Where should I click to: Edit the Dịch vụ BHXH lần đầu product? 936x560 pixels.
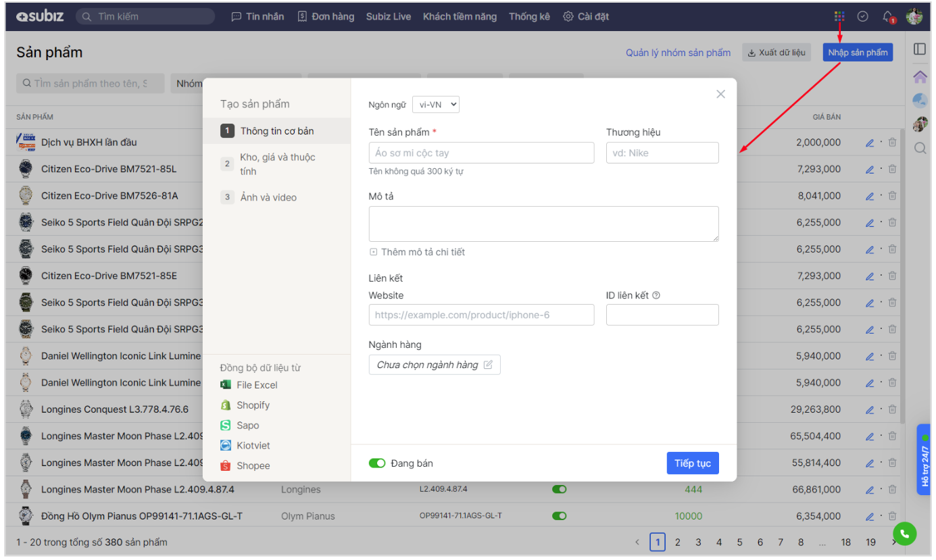tap(870, 143)
